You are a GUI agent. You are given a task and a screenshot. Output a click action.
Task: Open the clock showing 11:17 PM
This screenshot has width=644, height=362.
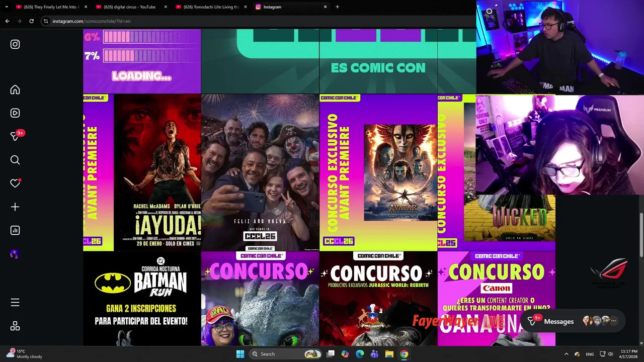coord(629,354)
